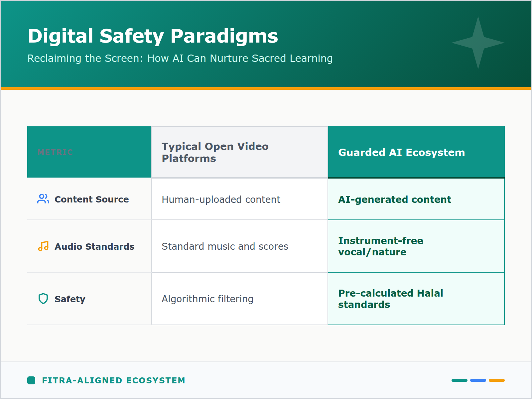
Task: Select the Pre-calculated Halal standards cell
Action: [390, 299]
